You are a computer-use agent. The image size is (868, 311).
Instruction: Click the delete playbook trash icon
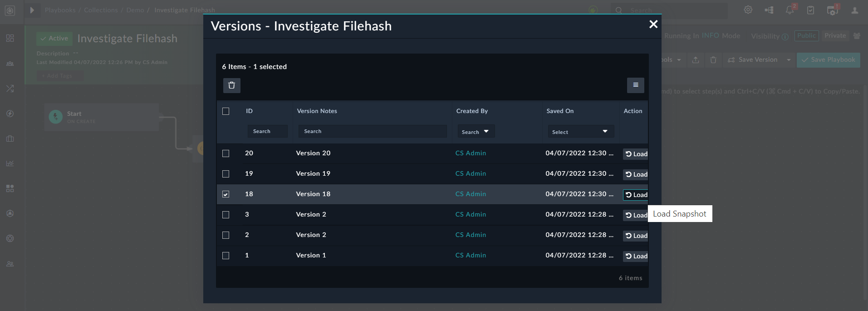713,60
